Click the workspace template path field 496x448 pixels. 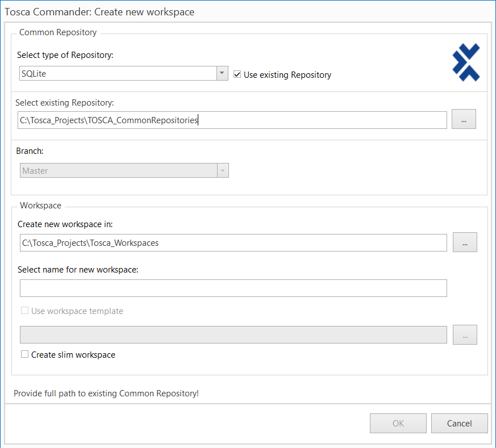point(234,335)
